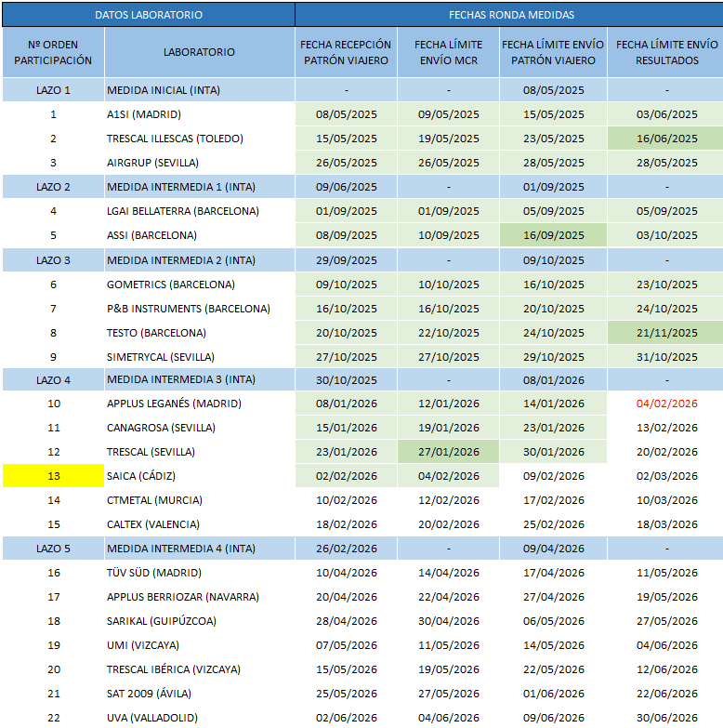Image resolution: width=723 pixels, height=728 pixels.
Task: Select FECHA RECEPCIÓN PATRÓN VIAJERO header
Action: [x=346, y=52]
